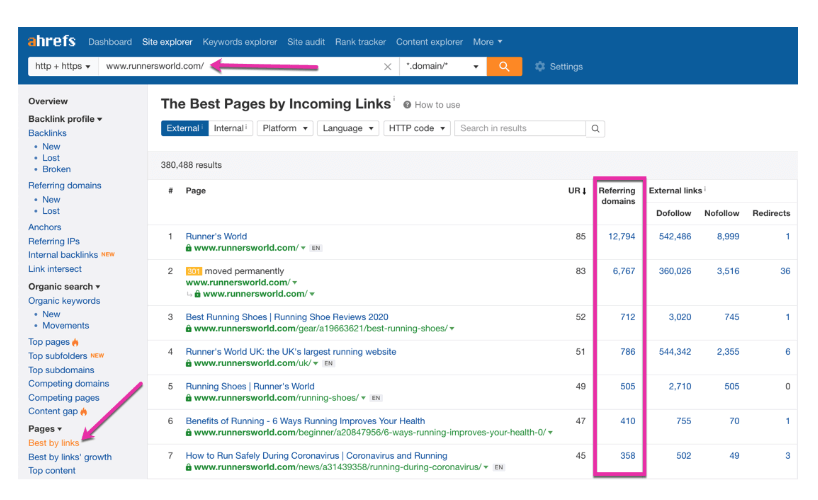Open the *.domain/* mode dropdown
This screenshot has width=818, height=500.
click(x=443, y=67)
